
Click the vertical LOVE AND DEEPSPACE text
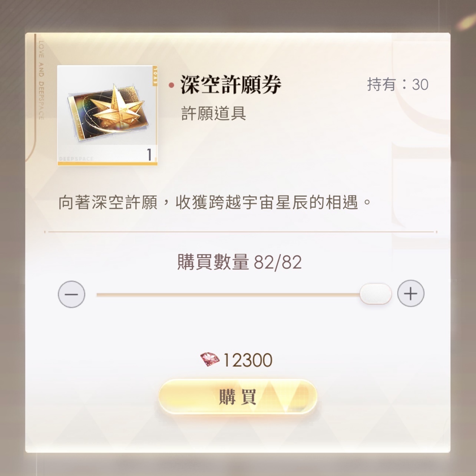41,80
